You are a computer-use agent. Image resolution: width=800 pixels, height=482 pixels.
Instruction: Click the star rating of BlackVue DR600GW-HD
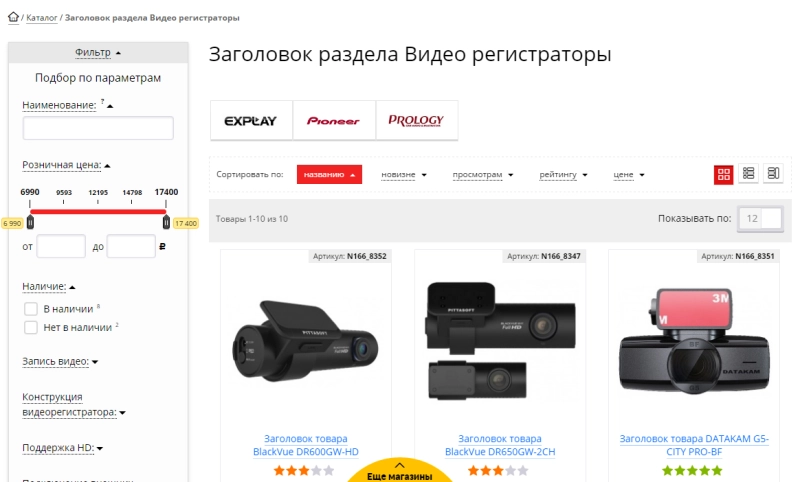304,470
